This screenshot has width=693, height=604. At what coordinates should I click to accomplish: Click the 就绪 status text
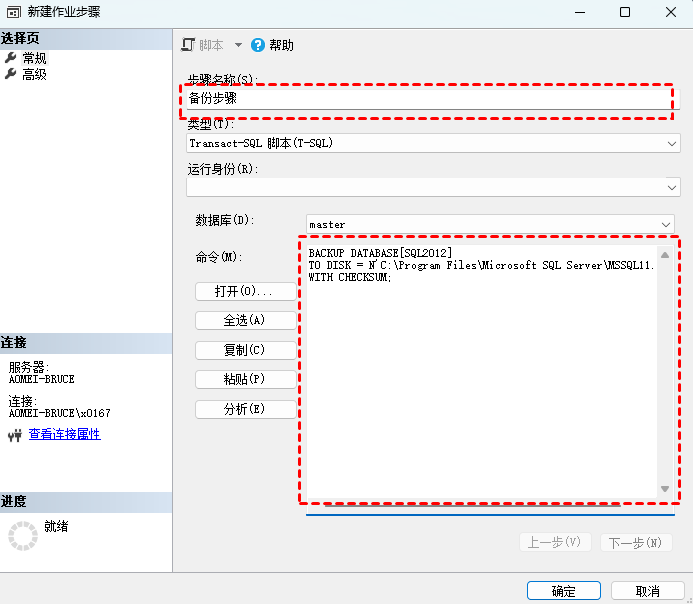coord(56,526)
